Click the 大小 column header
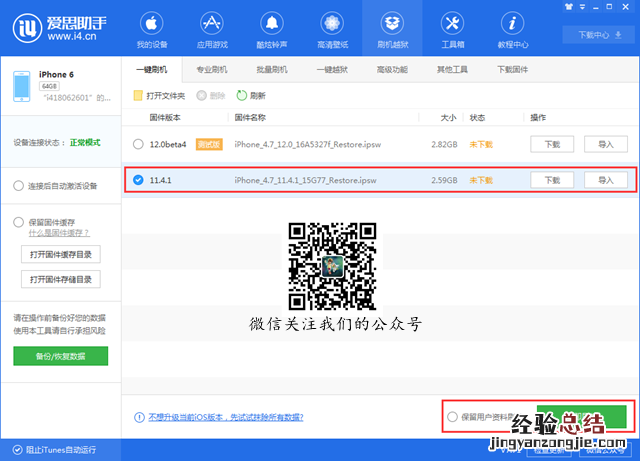The height and width of the screenshot is (461, 640). coord(448,118)
